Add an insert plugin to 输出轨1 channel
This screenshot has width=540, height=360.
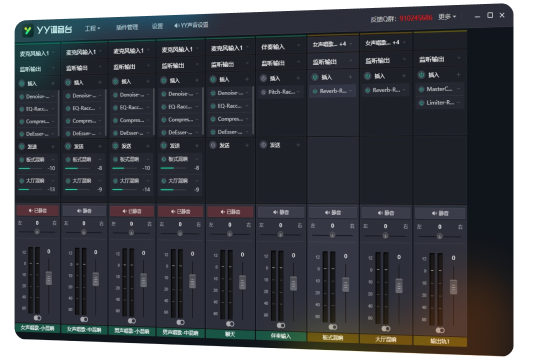click(x=458, y=74)
